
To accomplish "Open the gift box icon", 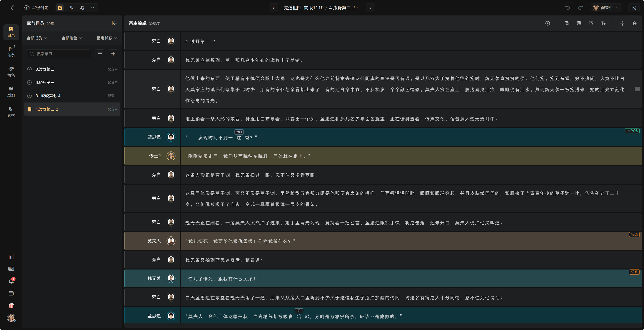I will 11,305.
